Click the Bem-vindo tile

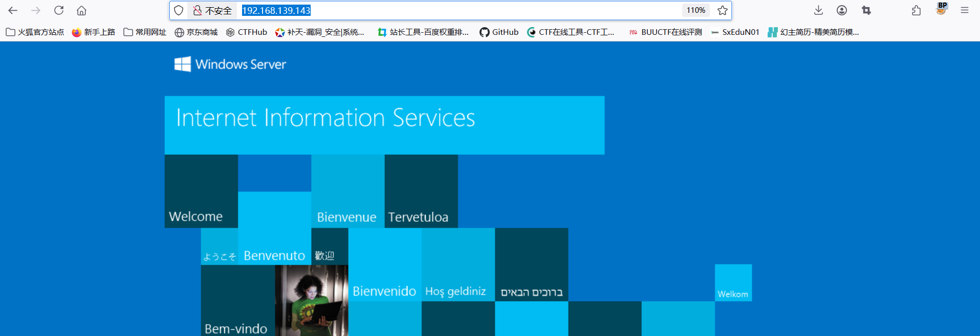[238, 301]
